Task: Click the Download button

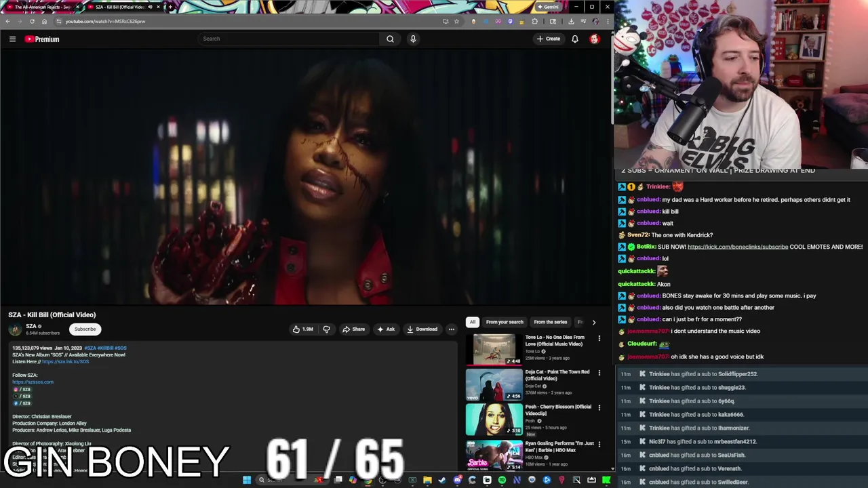Action: 422,329
